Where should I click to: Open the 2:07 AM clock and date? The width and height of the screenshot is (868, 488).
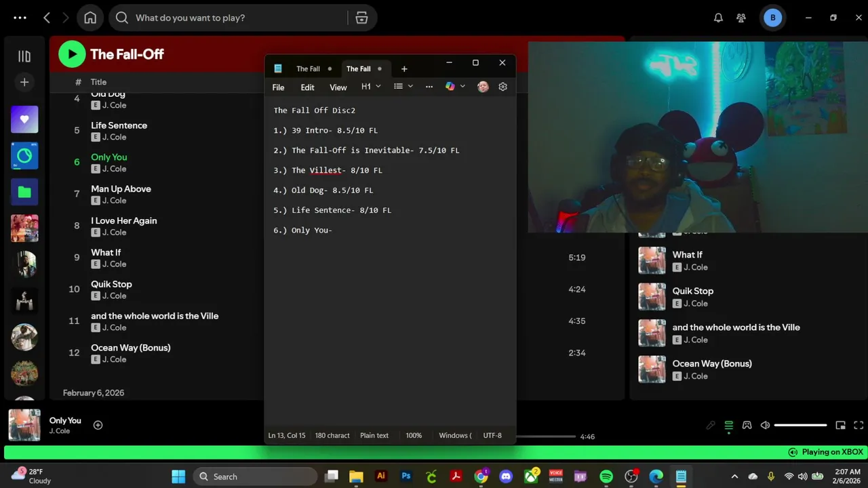coord(847,476)
